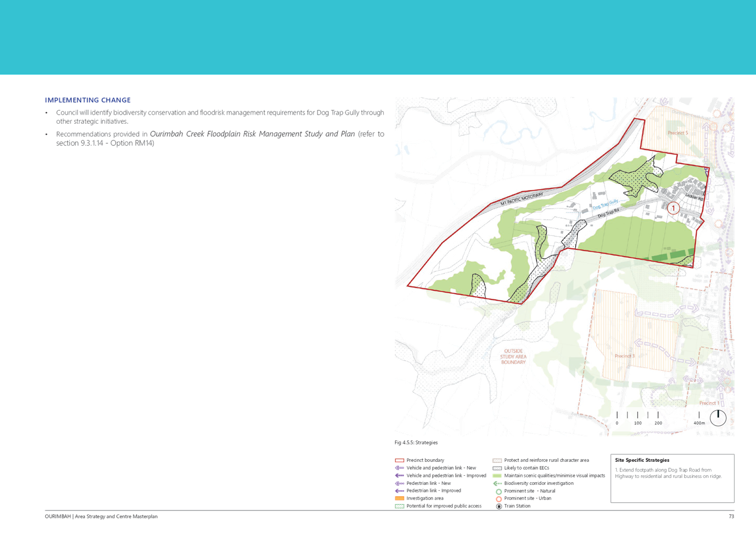This screenshot has width=756, height=535.
Task: Click the Vehicle and pedestrian link - Improved arrow
Action: pyautogui.click(x=400, y=475)
